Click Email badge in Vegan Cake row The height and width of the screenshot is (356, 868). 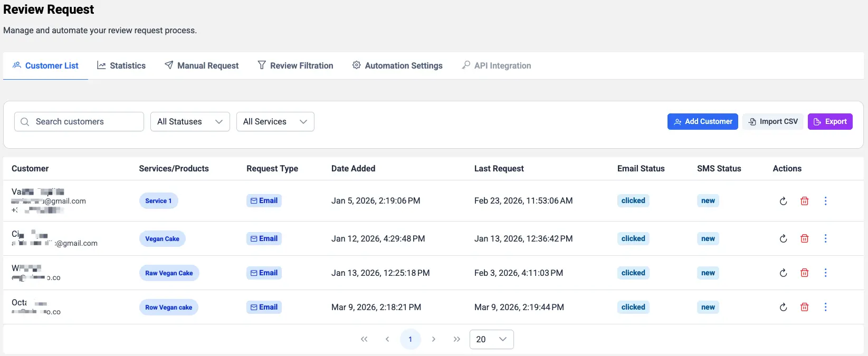(x=264, y=238)
